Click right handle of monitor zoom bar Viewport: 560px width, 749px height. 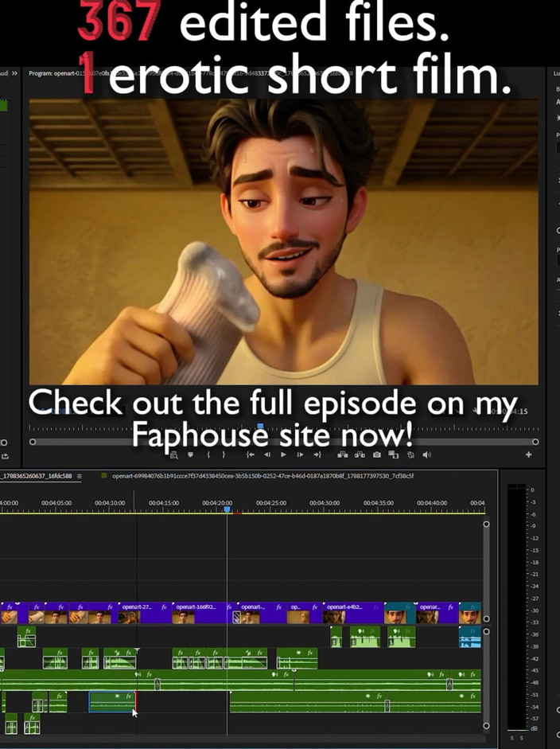tap(535, 442)
